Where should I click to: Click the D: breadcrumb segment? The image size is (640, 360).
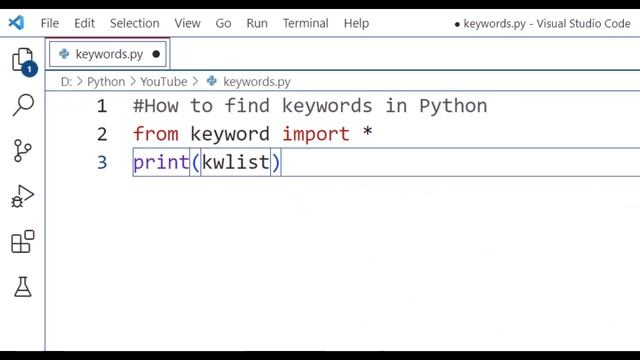click(x=66, y=82)
